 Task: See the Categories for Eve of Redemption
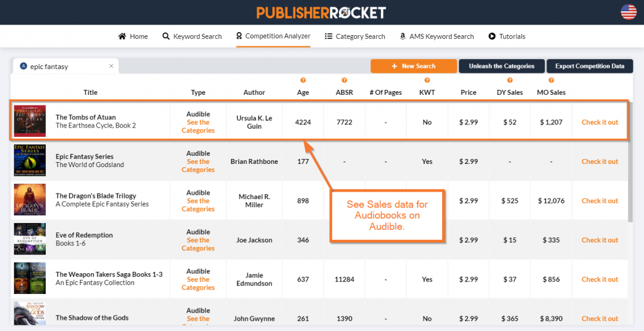[x=198, y=244]
